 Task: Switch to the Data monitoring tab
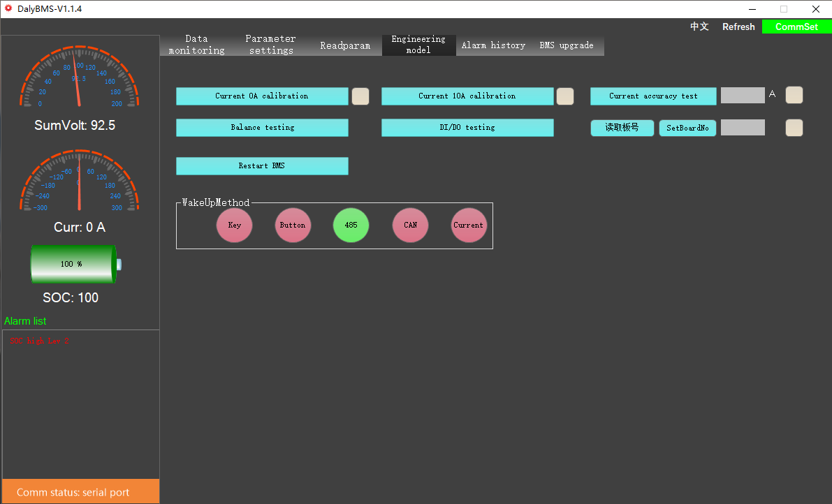[197, 45]
